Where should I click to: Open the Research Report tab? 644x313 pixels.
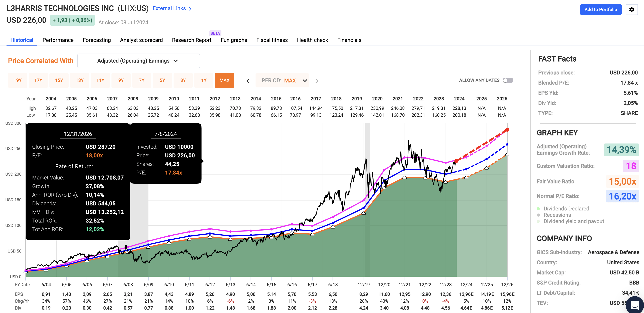192,40
